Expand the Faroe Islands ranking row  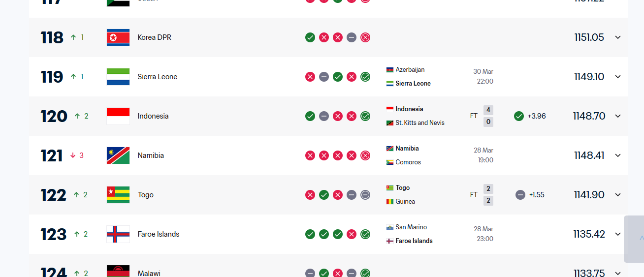click(x=618, y=234)
